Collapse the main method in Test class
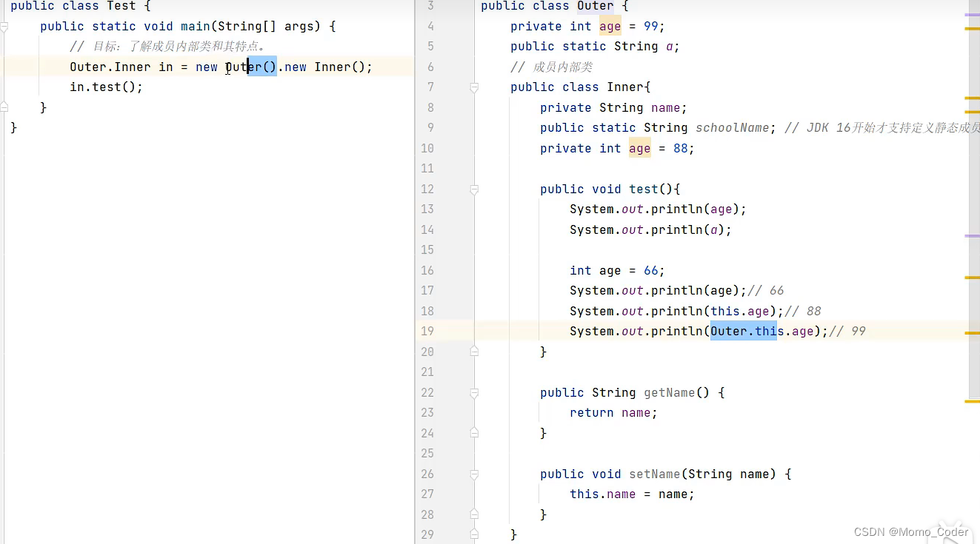Viewport: 980px width, 544px height. tap(5, 26)
